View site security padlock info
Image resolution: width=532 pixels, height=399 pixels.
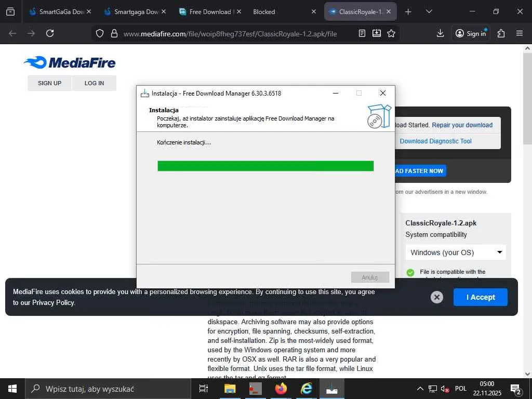(114, 33)
